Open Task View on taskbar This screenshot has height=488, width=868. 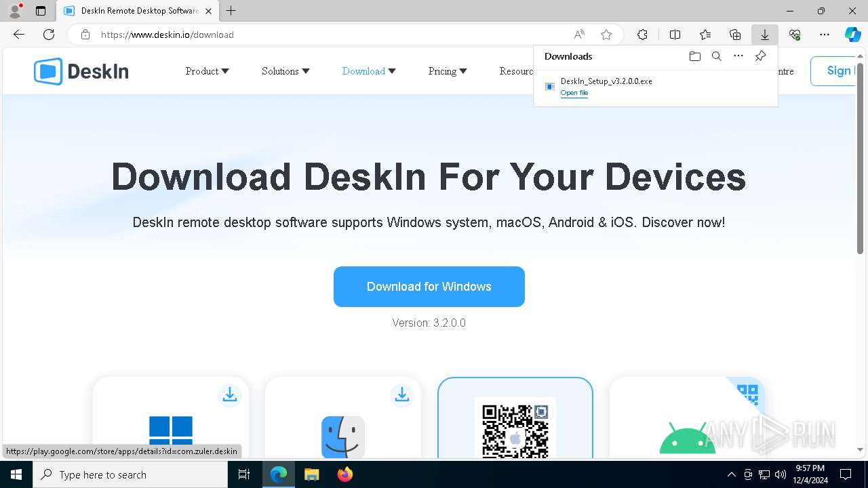pyautogui.click(x=244, y=474)
